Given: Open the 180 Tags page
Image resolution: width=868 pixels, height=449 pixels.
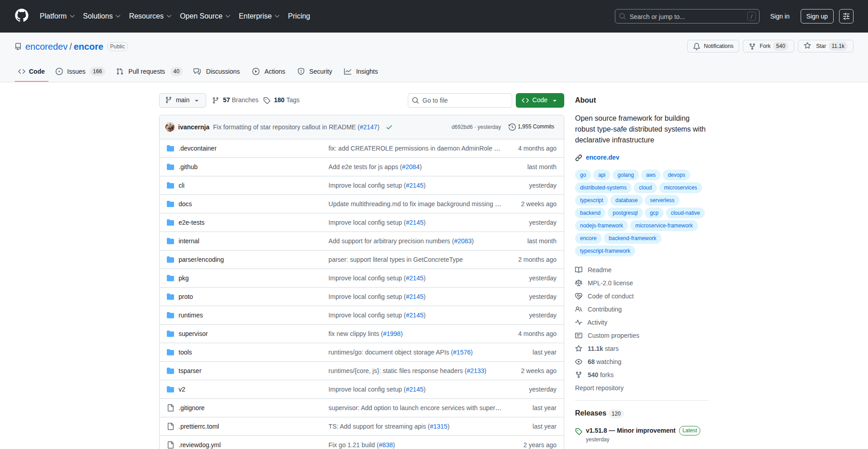Looking at the screenshot, I should [x=282, y=100].
